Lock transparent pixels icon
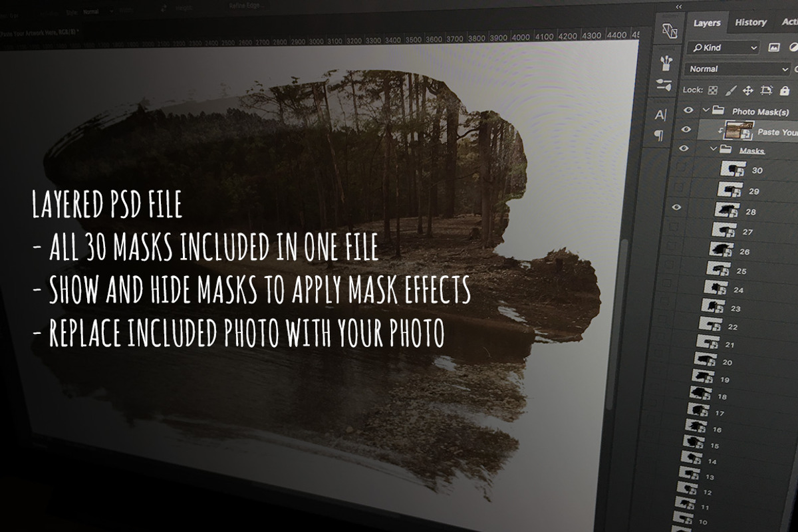Viewport: 798px width, 532px height. click(x=713, y=90)
